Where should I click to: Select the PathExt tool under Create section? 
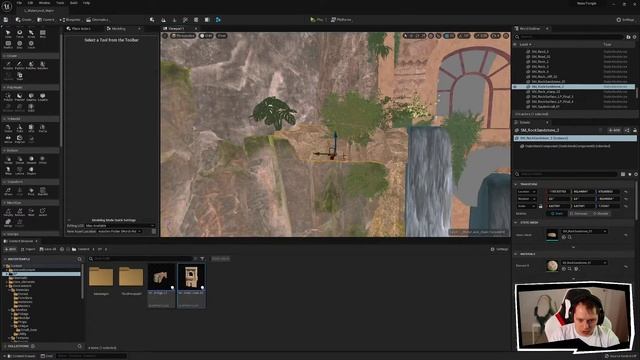coord(20,65)
